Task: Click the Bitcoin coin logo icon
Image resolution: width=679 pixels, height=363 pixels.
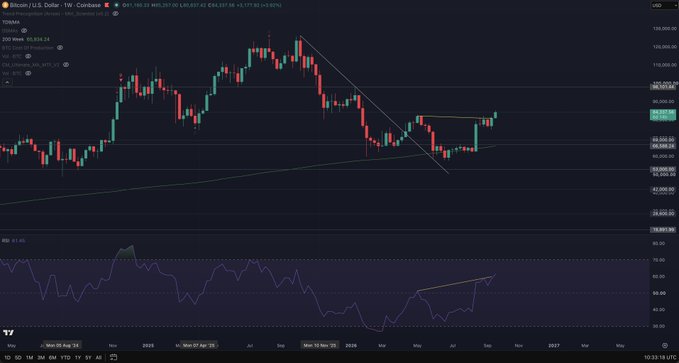Action: 5,5
